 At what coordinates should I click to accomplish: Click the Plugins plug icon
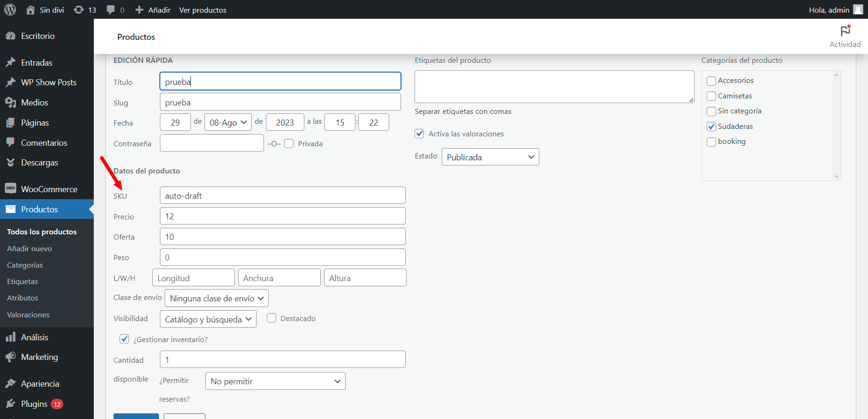click(10, 404)
